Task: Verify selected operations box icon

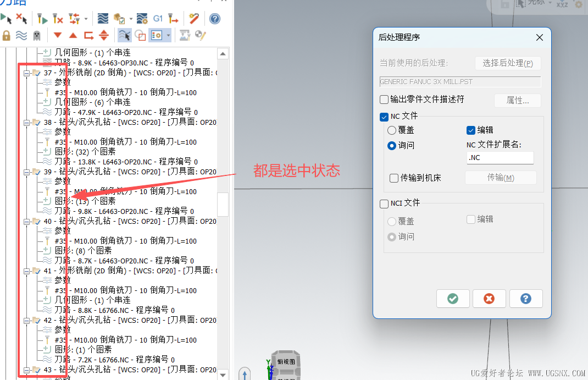Action: click(x=119, y=18)
